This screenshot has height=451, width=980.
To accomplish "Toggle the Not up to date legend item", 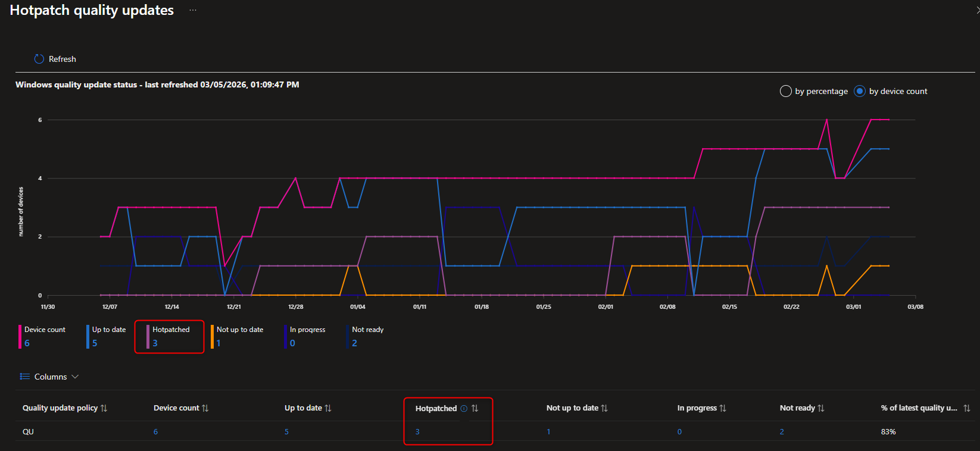I will tap(237, 336).
